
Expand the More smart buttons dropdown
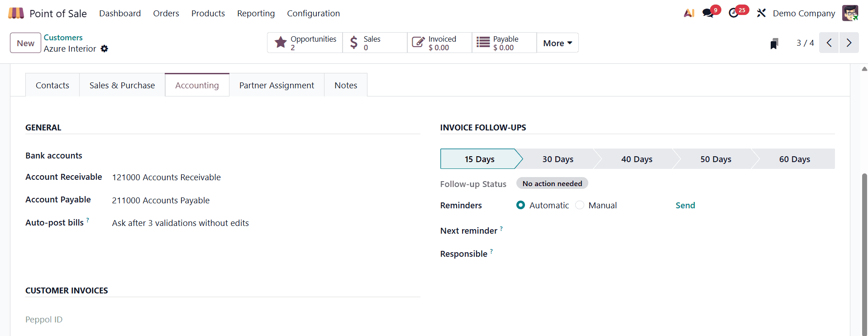[558, 43]
